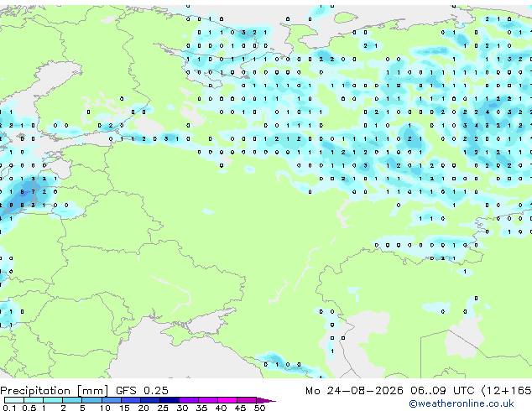Viewport: 532px width, 411px height.
Task: Click the '0.1' legend scale value
Action: pyautogui.click(x=9, y=408)
